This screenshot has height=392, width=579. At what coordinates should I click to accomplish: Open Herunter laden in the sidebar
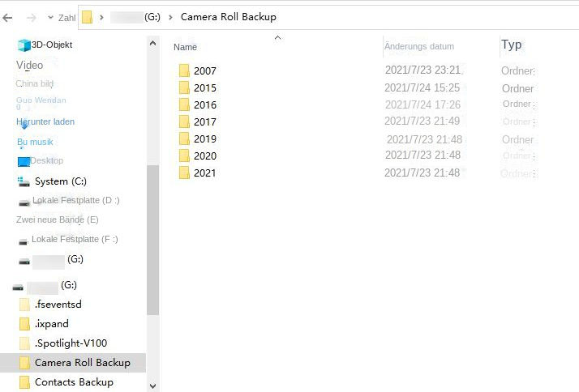click(x=45, y=121)
